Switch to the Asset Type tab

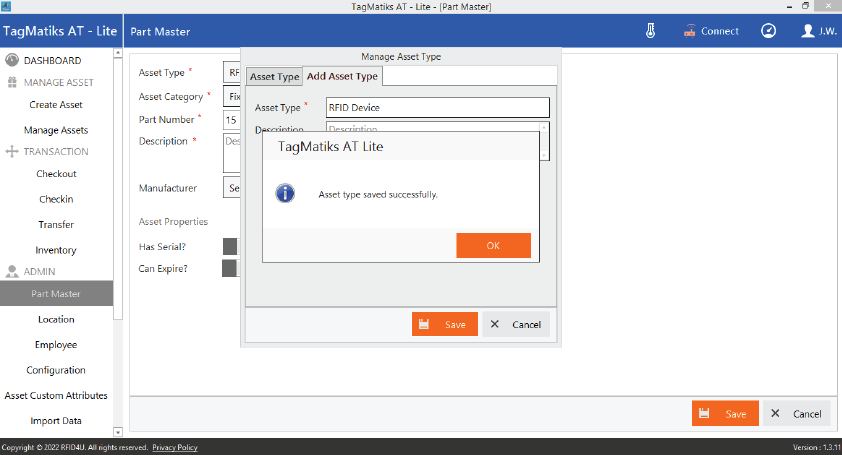pyautogui.click(x=274, y=77)
